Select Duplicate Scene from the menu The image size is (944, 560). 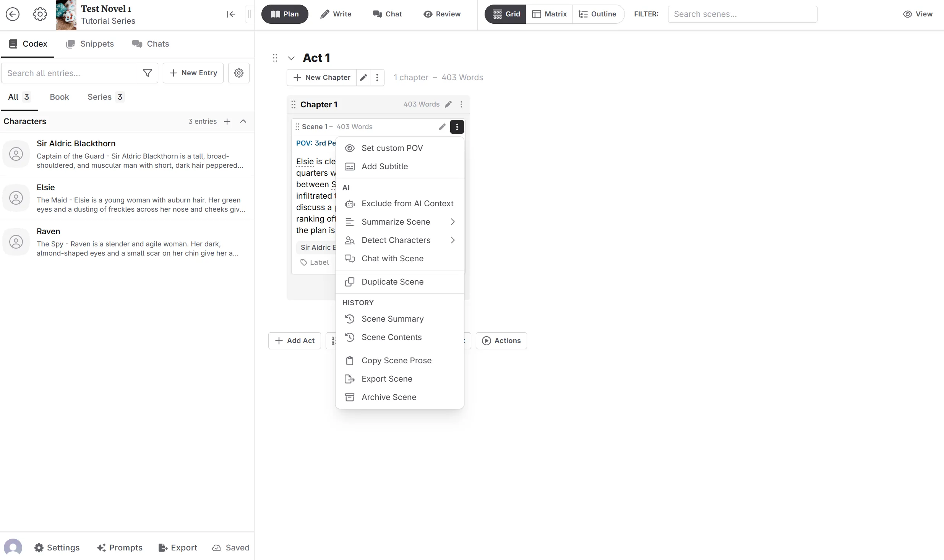[392, 282]
